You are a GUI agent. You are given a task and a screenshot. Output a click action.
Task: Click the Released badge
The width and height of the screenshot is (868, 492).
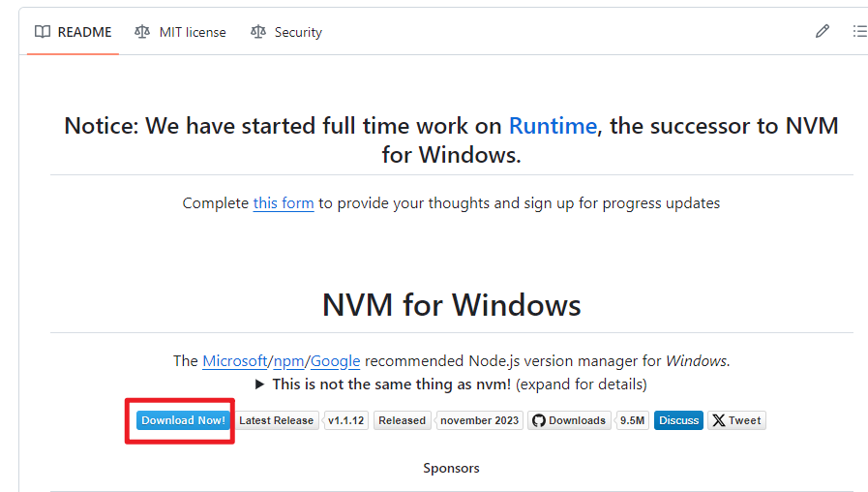click(x=402, y=420)
